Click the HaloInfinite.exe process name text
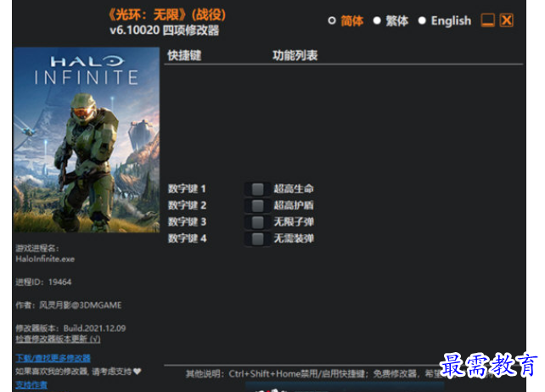The image size is (545, 392). (45, 260)
